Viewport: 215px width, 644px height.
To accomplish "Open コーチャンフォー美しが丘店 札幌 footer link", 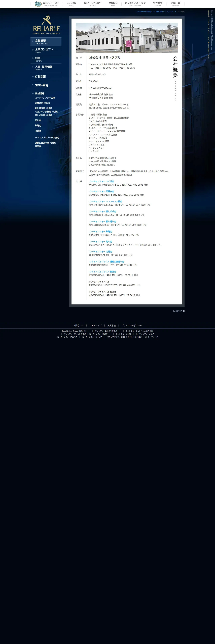I will pyautogui.click(x=74, y=334).
